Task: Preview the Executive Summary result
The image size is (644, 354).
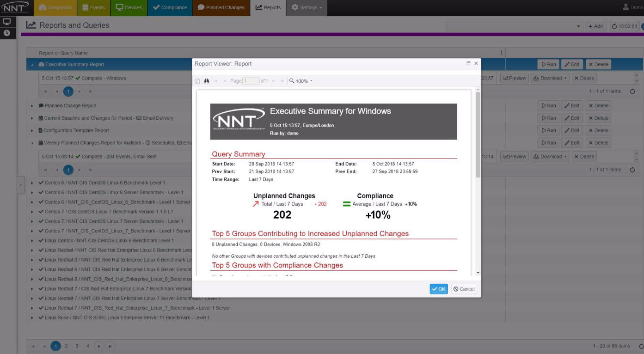Action: tap(515, 78)
